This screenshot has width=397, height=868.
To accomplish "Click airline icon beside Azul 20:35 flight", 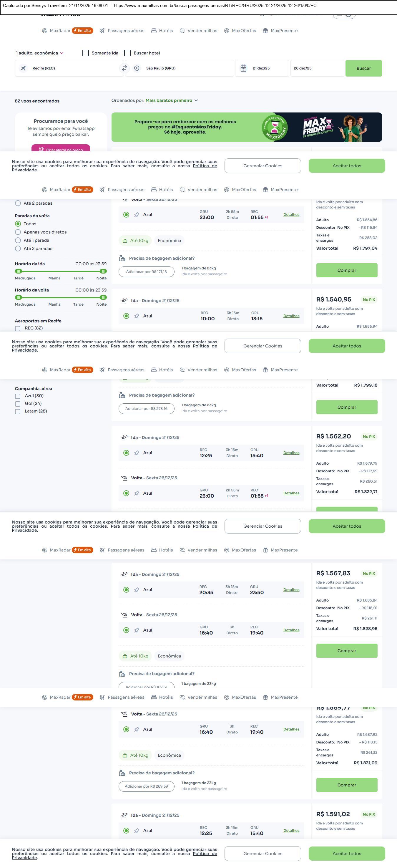I will click(x=136, y=590).
